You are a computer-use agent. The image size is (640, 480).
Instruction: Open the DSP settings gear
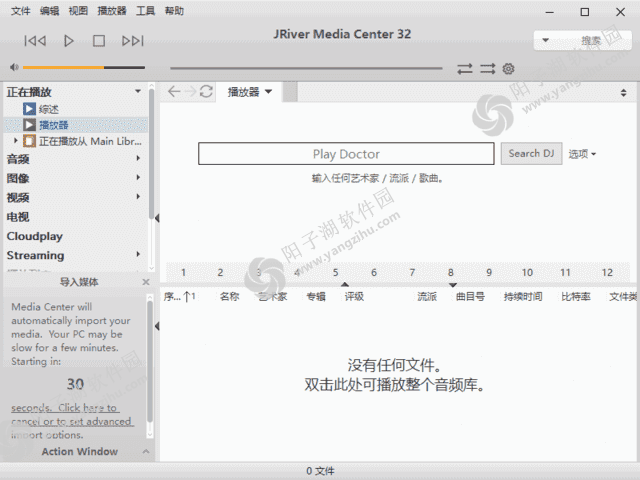(x=509, y=69)
